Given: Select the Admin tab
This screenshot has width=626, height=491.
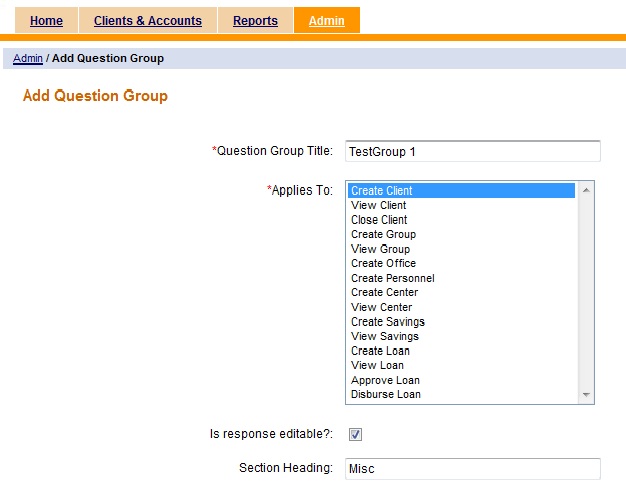Looking at the screenshot, I should coord(327,21).
